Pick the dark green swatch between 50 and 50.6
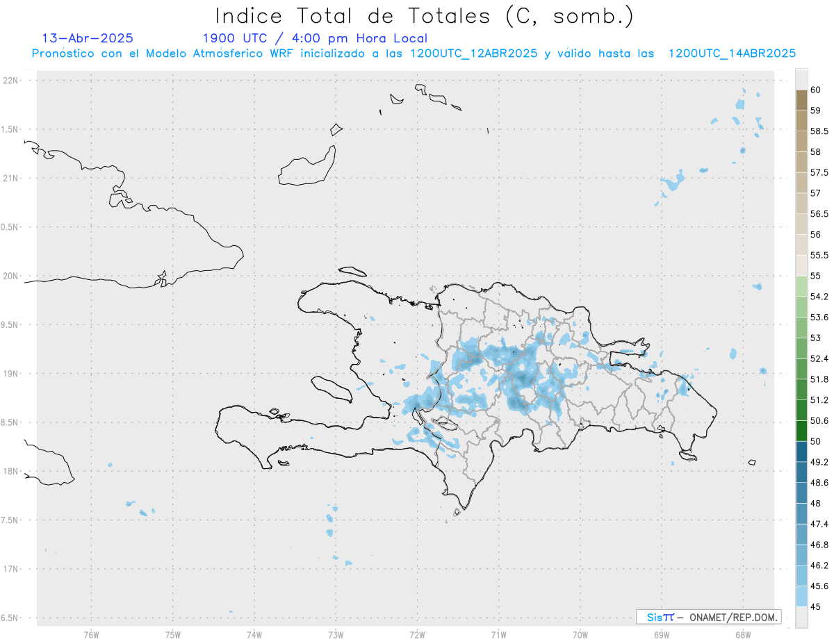834x644 pixels. [x=801, y=431]
